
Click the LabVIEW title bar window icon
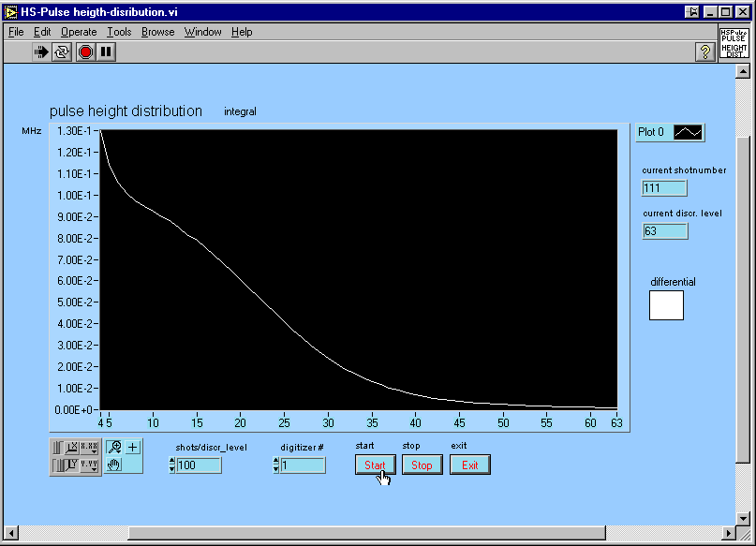pyautogui.click(x=10, y=12)
